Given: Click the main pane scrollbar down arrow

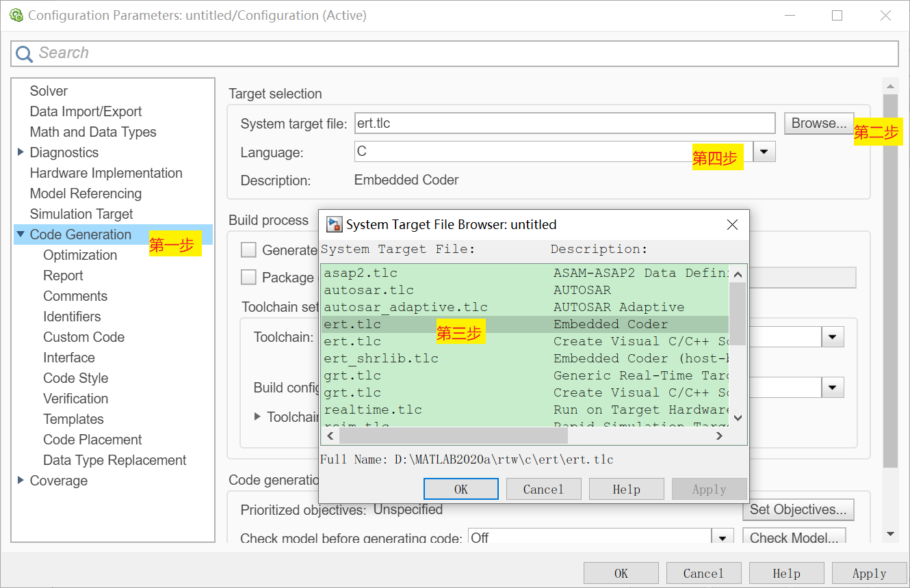Looking at the screenshot, I should point(889,534).
